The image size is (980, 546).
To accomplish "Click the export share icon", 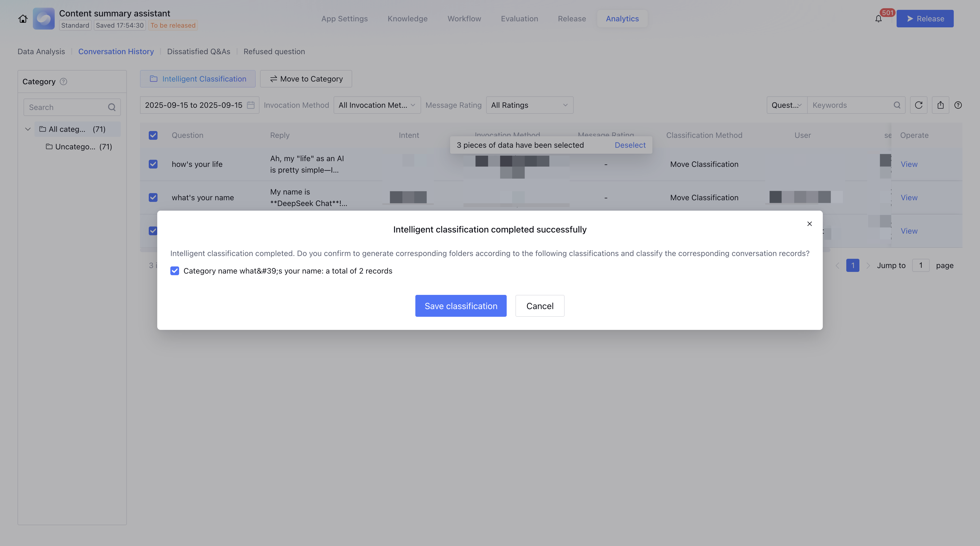I will click(940, 105).
